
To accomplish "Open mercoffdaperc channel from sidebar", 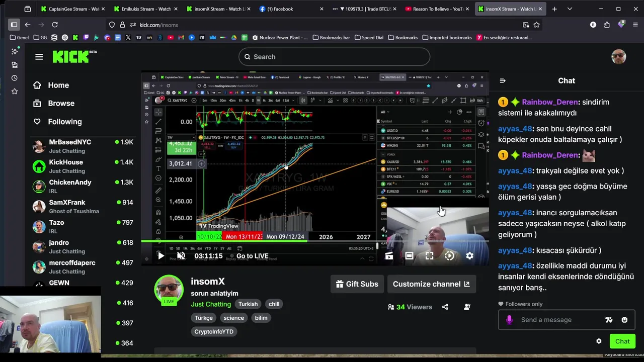I will [83, 266].
